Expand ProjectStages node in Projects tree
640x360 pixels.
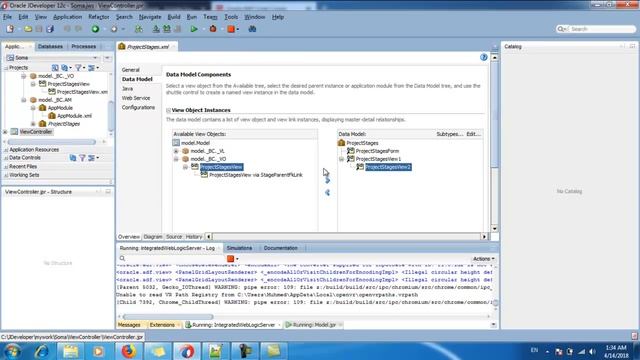(33, 124)
